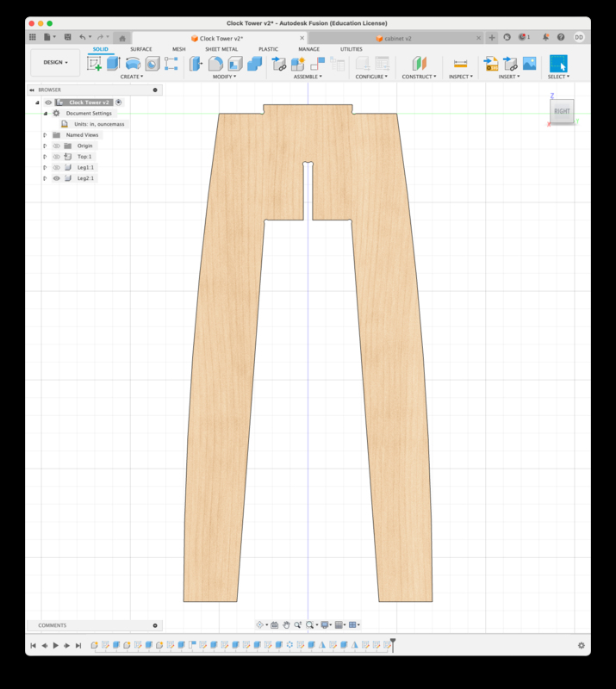Open the MODIFY dropdown menu

224,77
